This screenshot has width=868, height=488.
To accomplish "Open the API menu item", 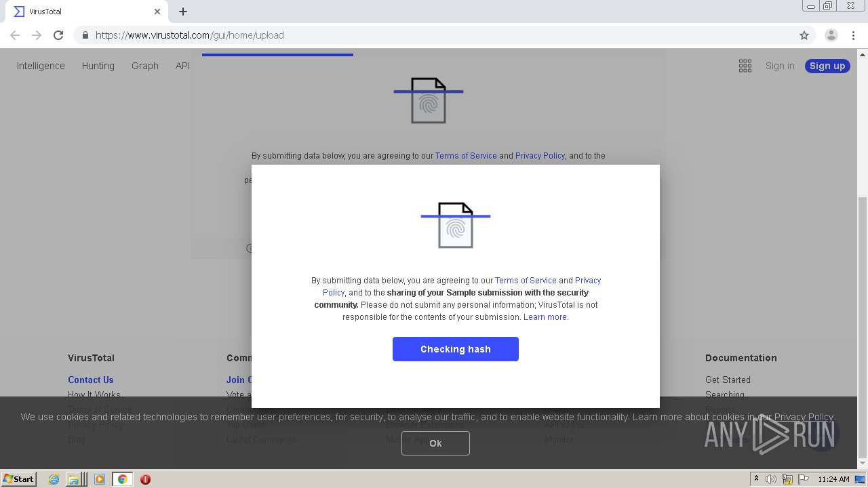I will pos(182,66).
